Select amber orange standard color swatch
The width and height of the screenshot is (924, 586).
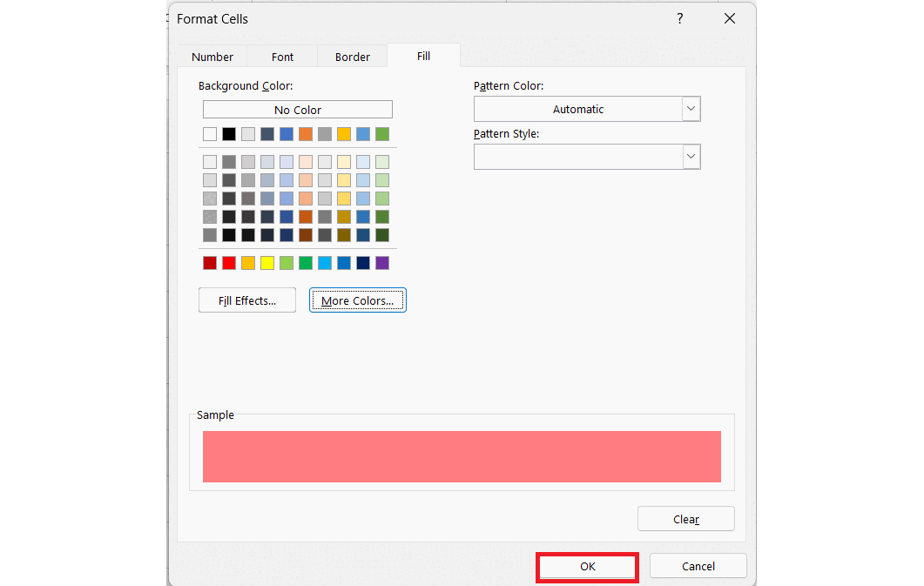tap(248, 263)
